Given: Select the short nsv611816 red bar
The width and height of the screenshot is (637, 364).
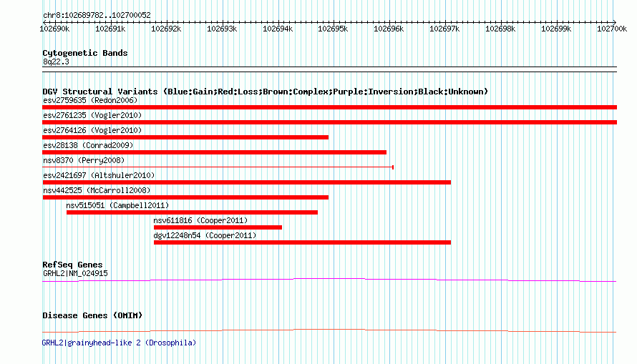Looking at the screenshot, I should (x=218, y=227).
